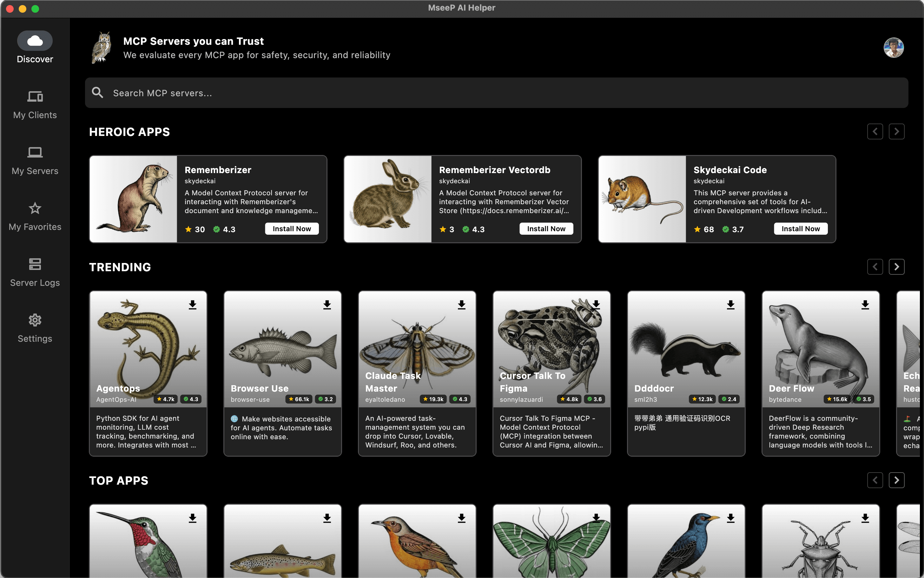The image size is (924, 578).
Task: Click the Settings menu label
Action: pos(35,339)
